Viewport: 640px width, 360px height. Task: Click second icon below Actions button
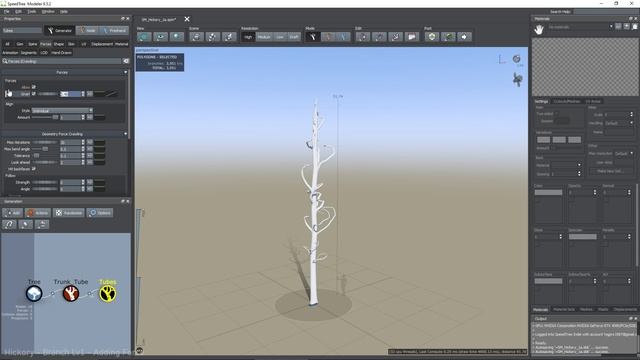[x=25, y=224]
